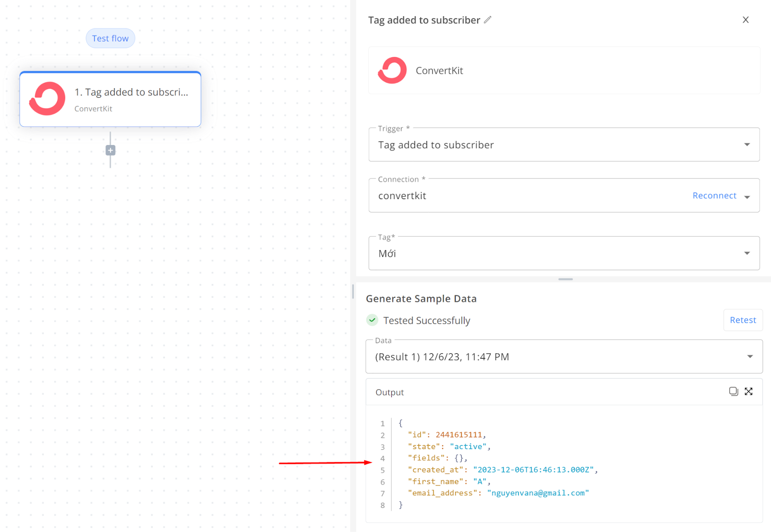Copy the output with the copy icon
The image size is (771, 532).
coord(733,391)
